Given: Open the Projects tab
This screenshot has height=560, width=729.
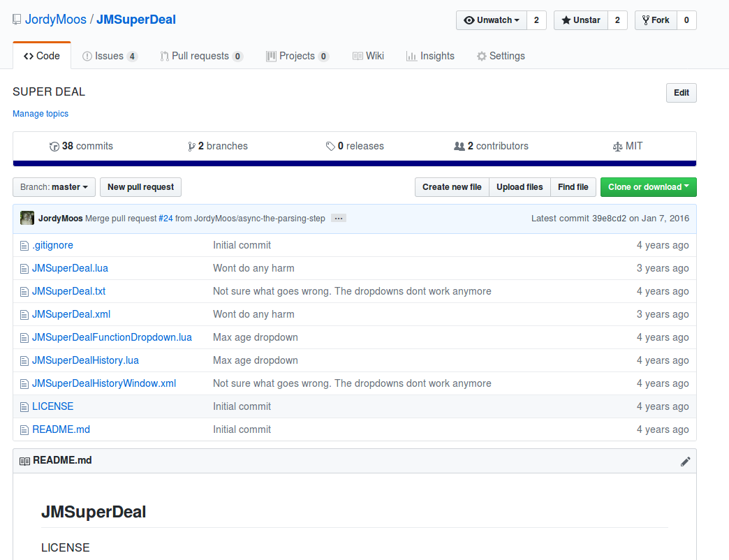Looking at the screenshot, I should 297,56.
